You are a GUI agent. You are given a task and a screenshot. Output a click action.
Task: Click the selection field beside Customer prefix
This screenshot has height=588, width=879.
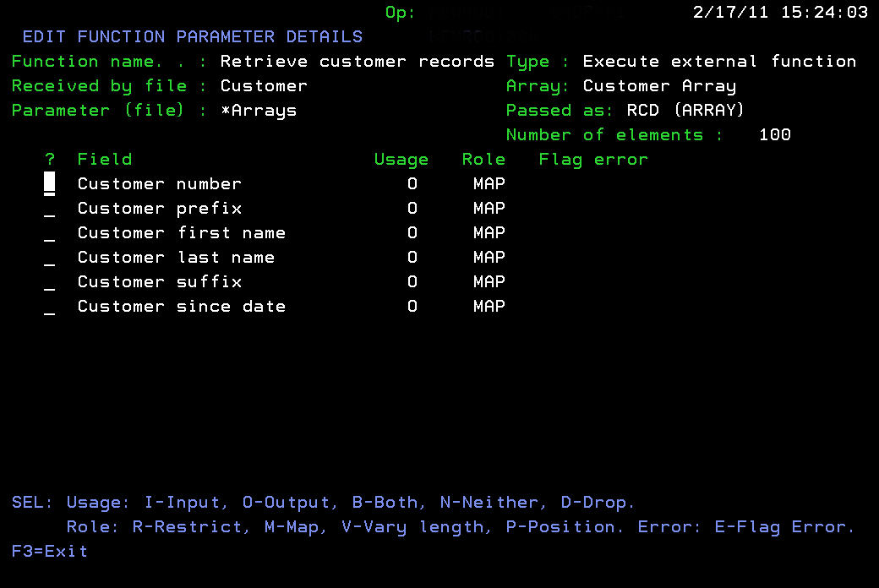pos(50,208)
